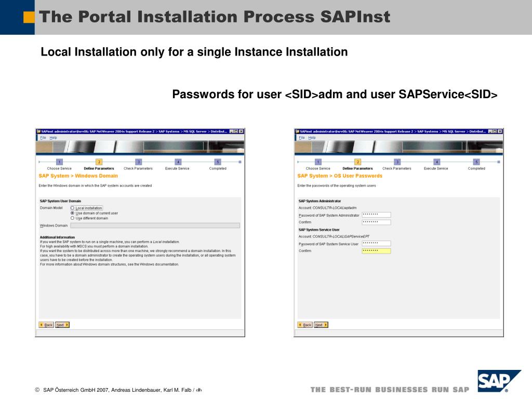Close the Windows Domain SAPinst window

click(x=241, y=131)
